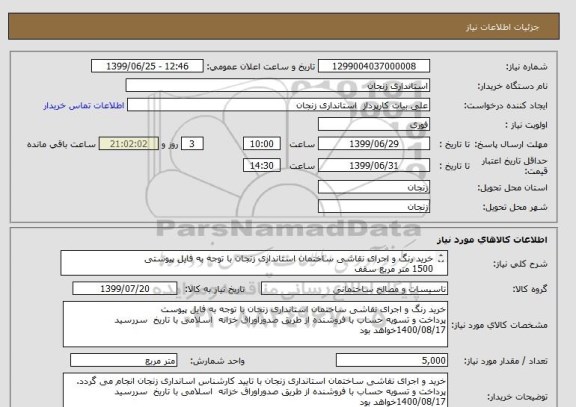Click the remaining days field showing 3
This screenshot has height=407, width=576.
(192, 144)
